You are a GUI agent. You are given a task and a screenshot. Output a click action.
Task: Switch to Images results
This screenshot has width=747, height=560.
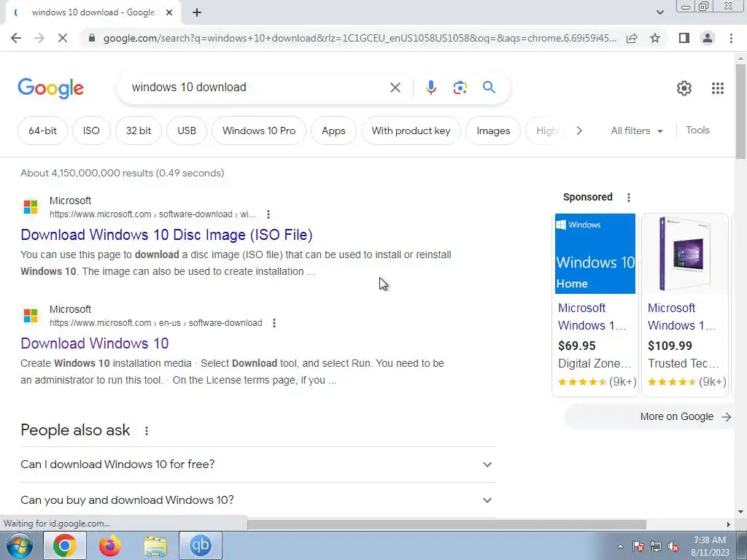(x=493, y=131)
